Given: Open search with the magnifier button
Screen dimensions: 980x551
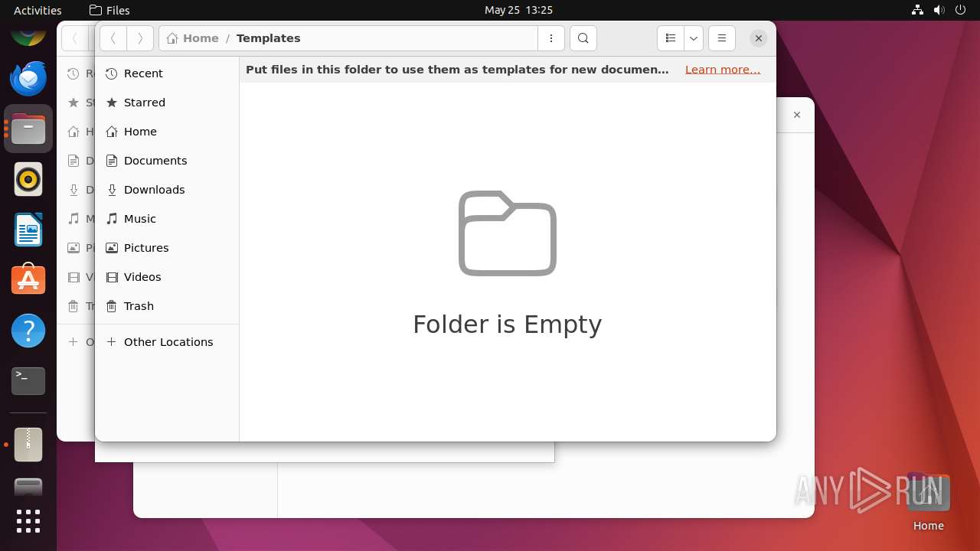Looking at the screenshot, I should click(583, 38).
